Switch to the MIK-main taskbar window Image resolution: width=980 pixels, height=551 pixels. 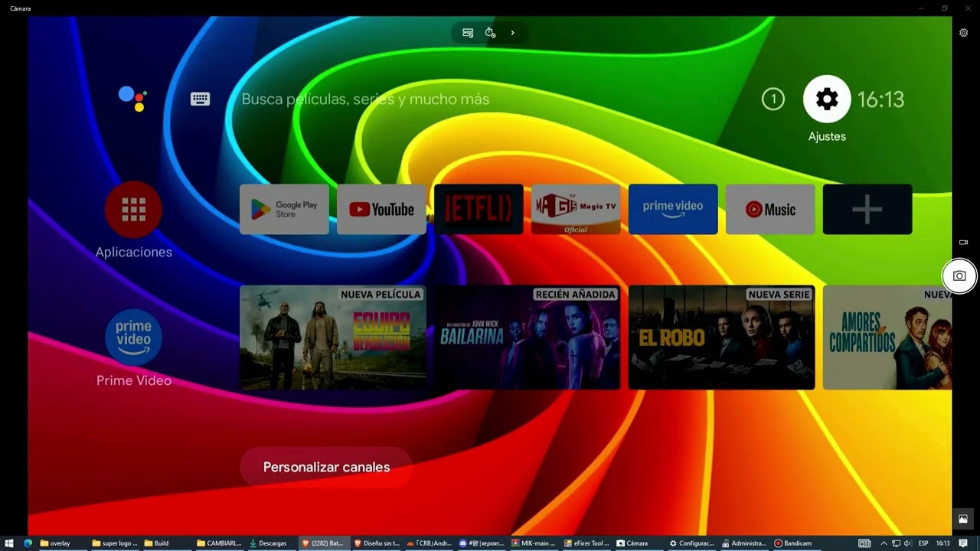[533, 543]
